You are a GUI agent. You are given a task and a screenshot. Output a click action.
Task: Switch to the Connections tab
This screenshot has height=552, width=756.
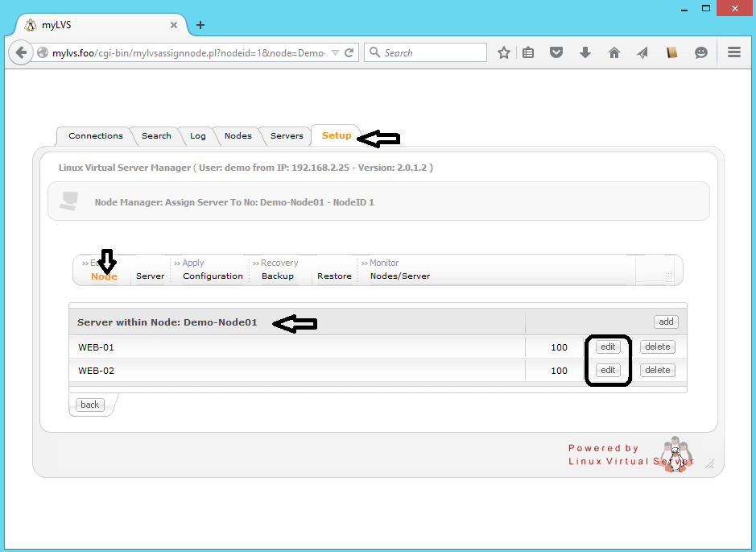[x=96, y=135]
